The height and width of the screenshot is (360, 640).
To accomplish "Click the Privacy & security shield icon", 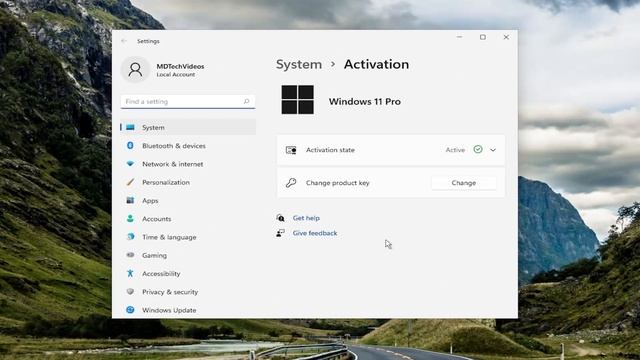I will click(x=130, y=291).
